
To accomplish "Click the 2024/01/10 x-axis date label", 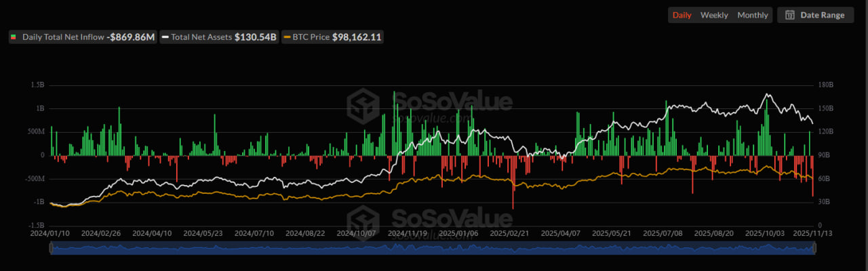I will [x=50, y=232].
